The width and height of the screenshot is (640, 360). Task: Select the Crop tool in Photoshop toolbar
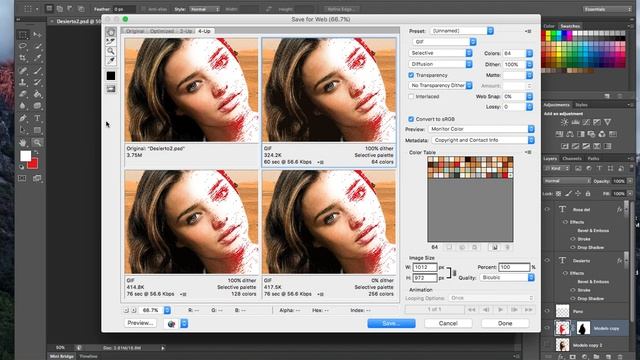[x=23, y=58]
